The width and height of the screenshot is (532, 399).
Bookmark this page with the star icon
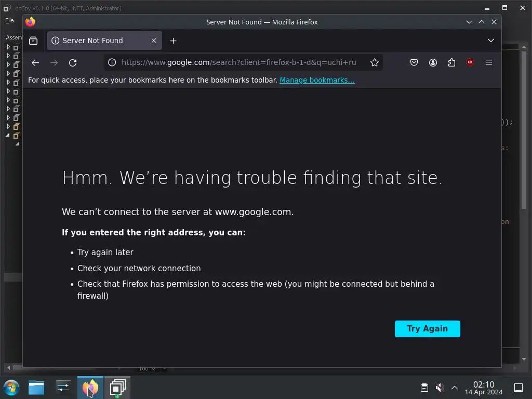tap(374, 62)
